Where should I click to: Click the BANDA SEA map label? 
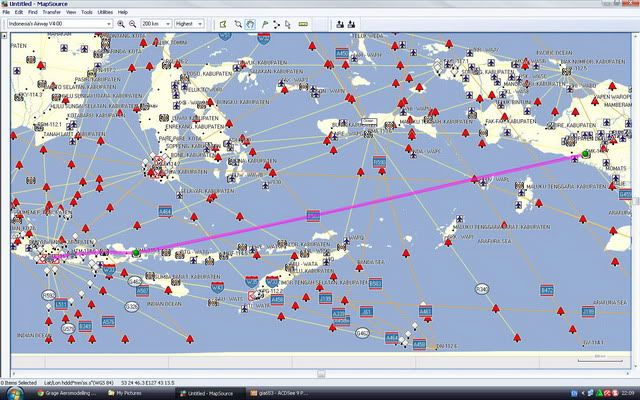tap(371, 262)
